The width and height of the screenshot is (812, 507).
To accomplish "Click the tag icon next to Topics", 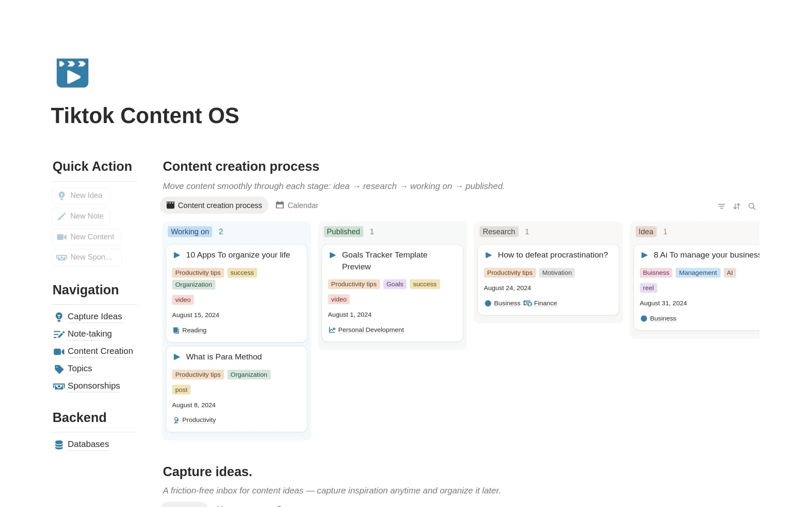I will point(59,369).
